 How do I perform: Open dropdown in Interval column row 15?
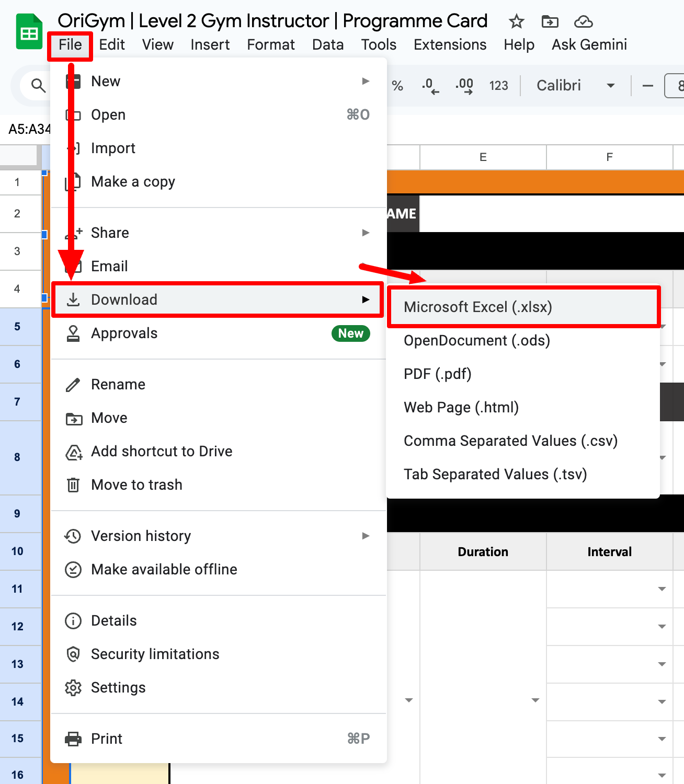coord(662,739)
